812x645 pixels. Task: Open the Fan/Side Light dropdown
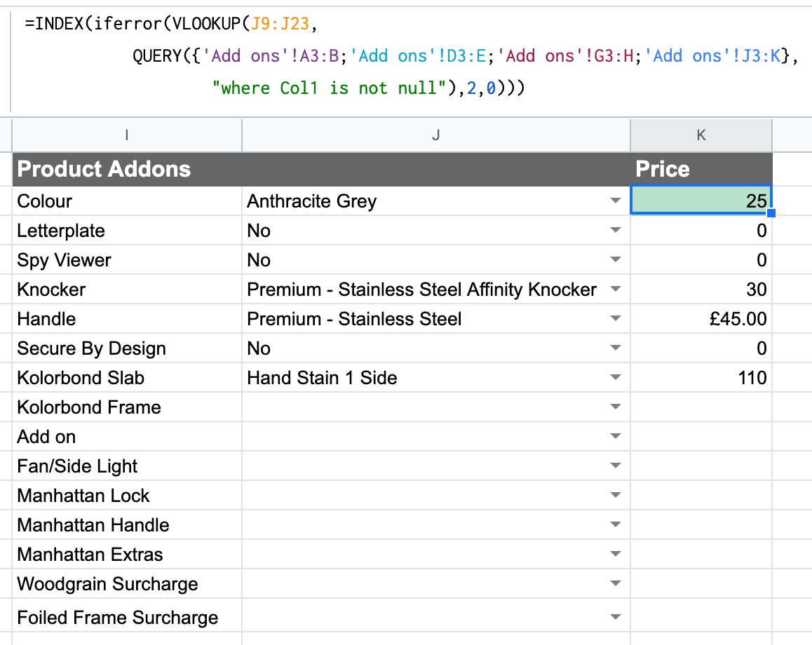coord(616,466)
